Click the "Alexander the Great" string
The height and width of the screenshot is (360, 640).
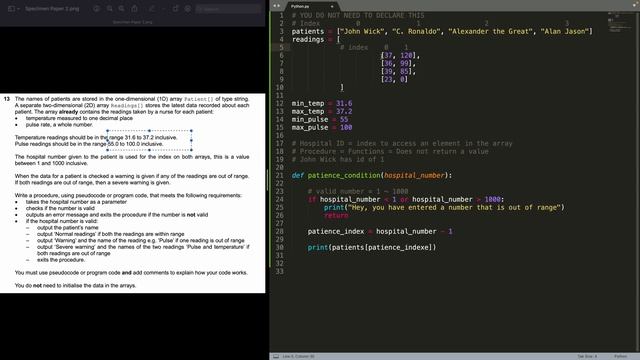pos(491,31)
